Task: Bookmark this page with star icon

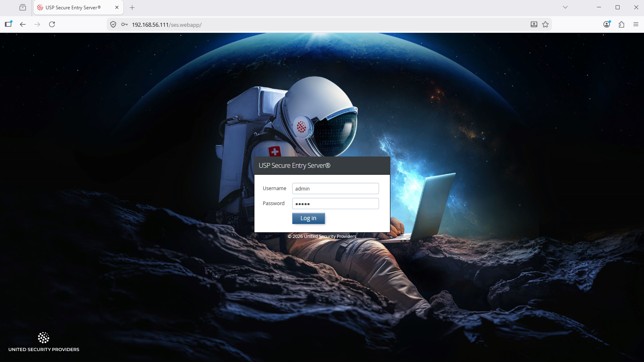Action: (x=545, y=24)
